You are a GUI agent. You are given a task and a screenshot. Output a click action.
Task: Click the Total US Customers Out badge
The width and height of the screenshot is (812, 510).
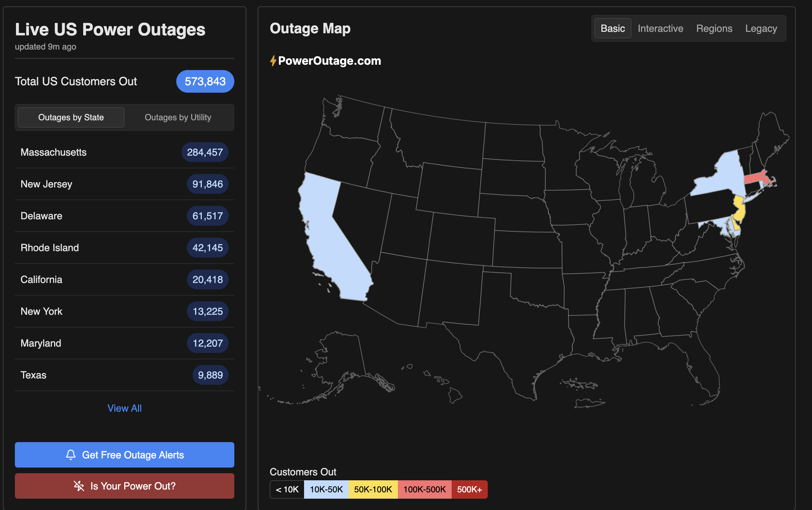click(x=205, y=81)
